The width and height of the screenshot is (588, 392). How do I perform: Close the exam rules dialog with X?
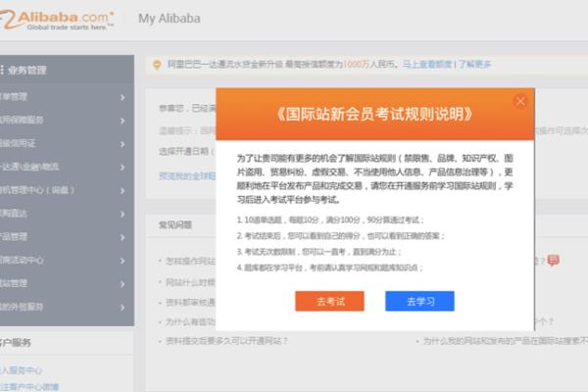pos(520,101)
